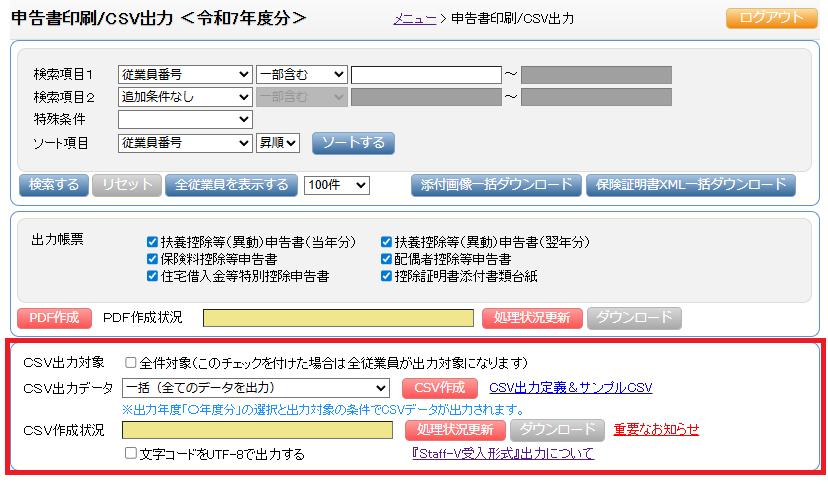This screenshot has height=484, width=828.
Task: Expand the 検索項目2 追加条件なし dropdown
Action: click(185, 97)
